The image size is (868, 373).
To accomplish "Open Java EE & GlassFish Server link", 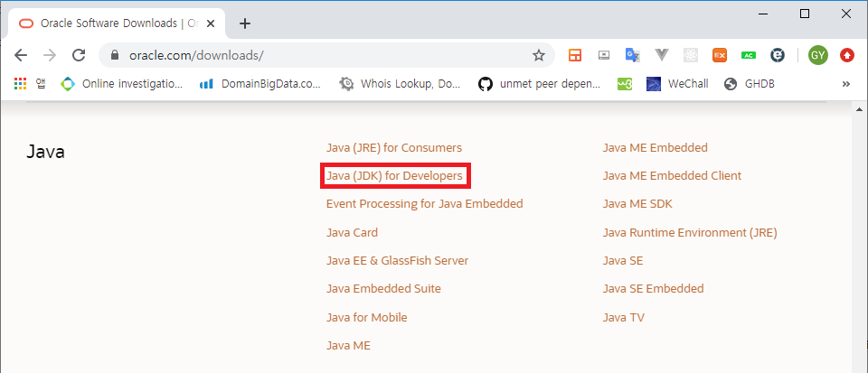I will (398, 260).
